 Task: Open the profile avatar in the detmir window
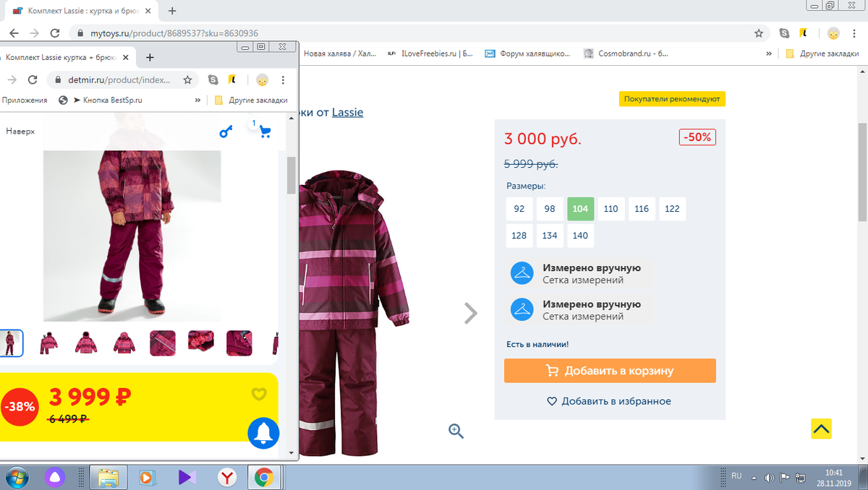point(263,80)
